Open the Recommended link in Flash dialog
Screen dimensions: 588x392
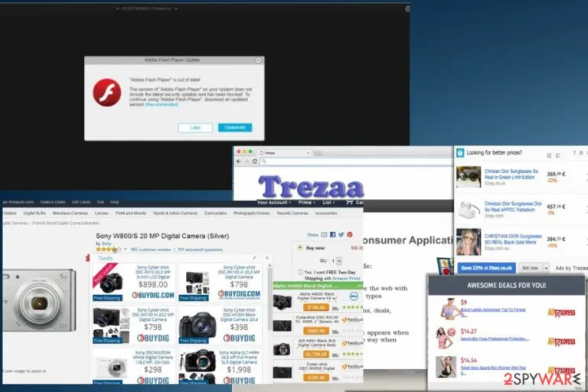[162, 105]
